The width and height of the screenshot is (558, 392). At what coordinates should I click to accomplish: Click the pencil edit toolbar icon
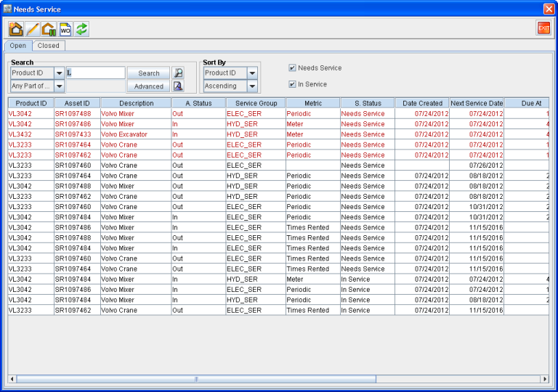click(33, 29)
